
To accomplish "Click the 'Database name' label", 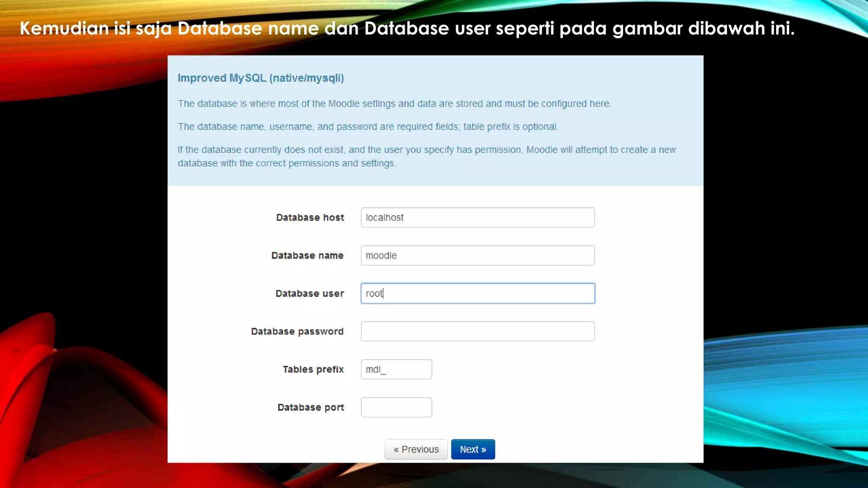I will (307, 255).
